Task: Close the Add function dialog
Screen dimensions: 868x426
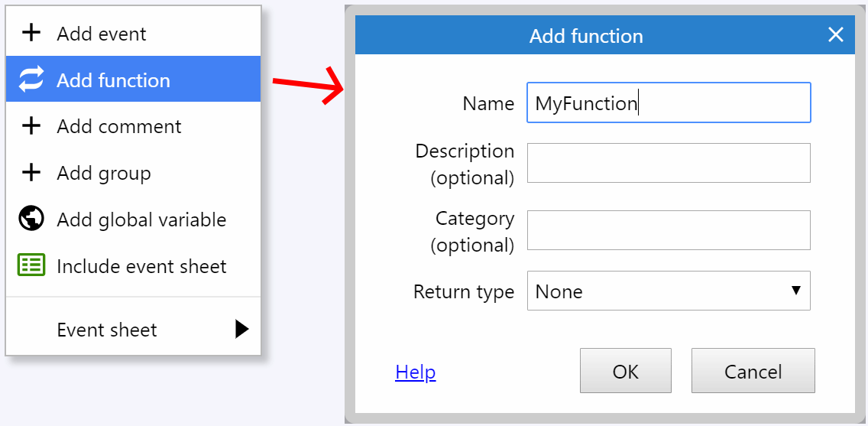Action: [x=836, y=34]
